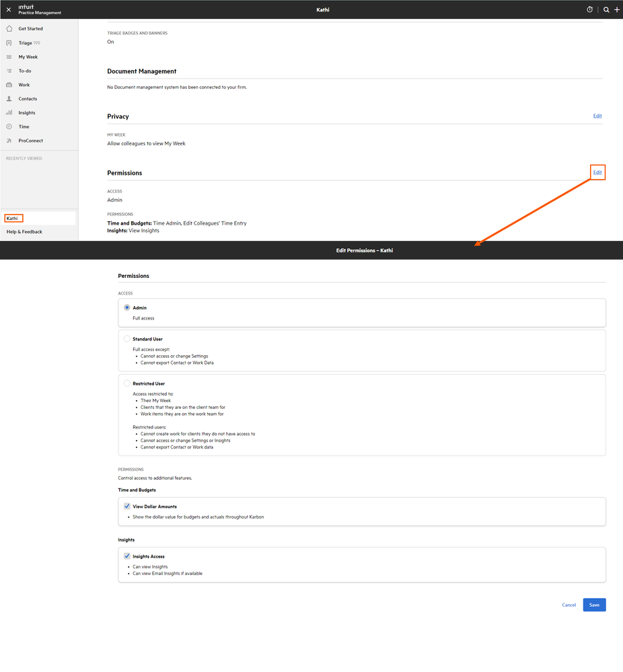Image resolution: width=623 pixels, height=672 pixels.
Task: Click the Insights bar chart icon
Action: click(x=9, y=113)
